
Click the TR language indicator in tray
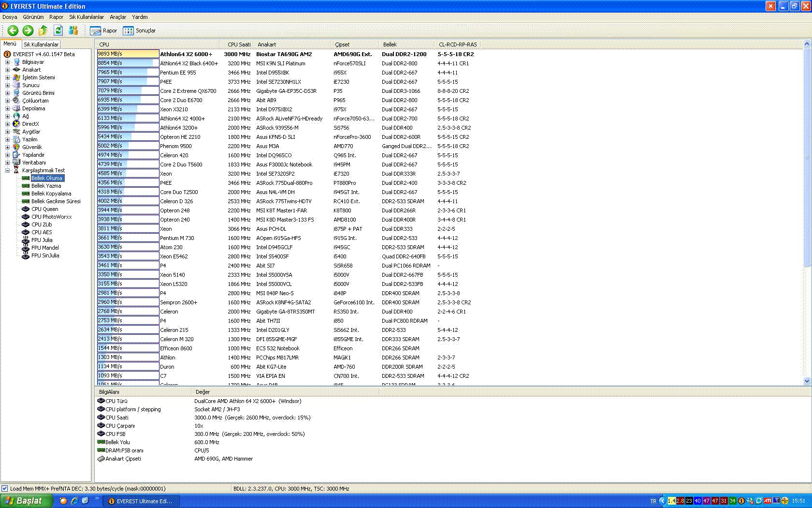point(653,501)
